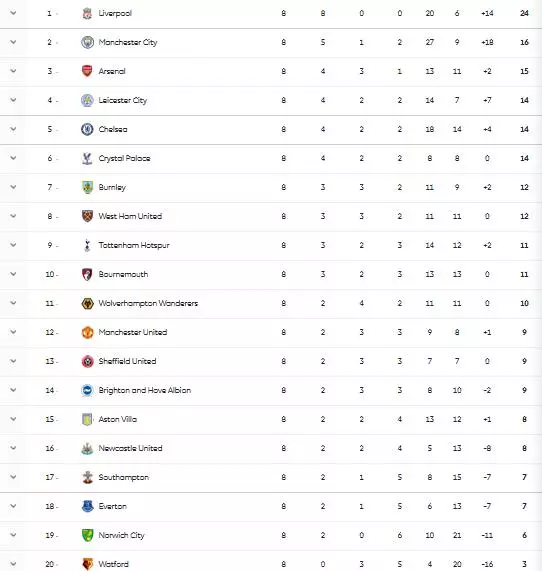Click the Norwich City crest icon
Screen dimensions: 542x571
point(87,535)
